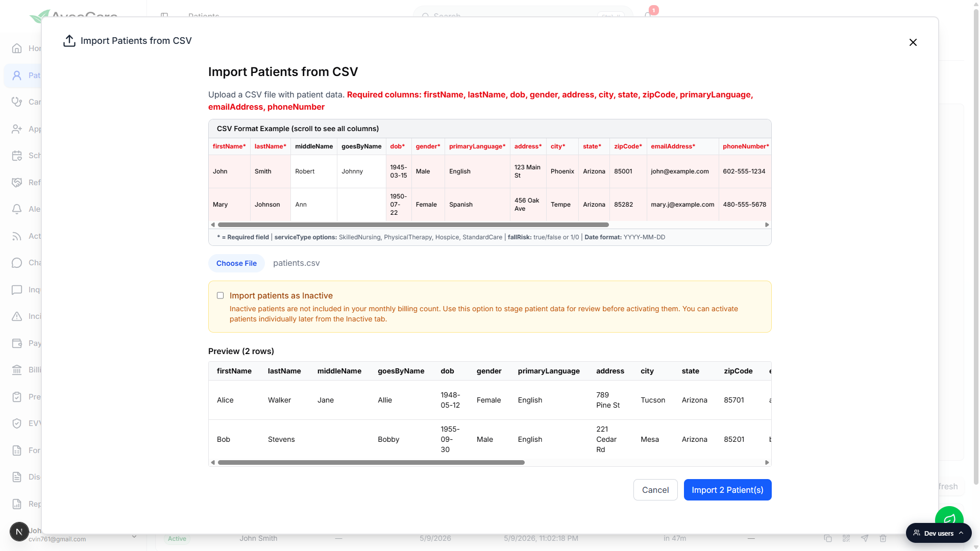
Task: Open Home sidebar icon
Action: 17,48
